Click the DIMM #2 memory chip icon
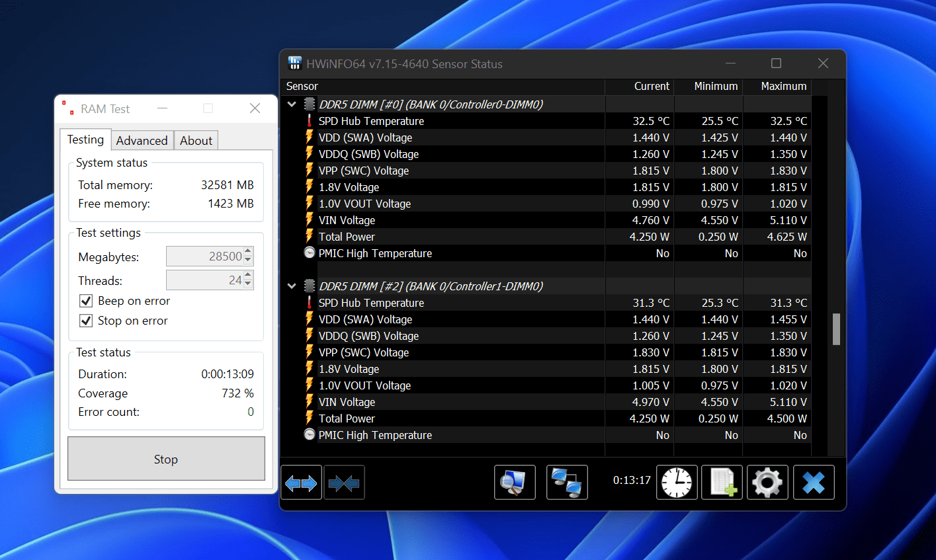This screenshot has width=936, height=560. (x=309, y=286)
